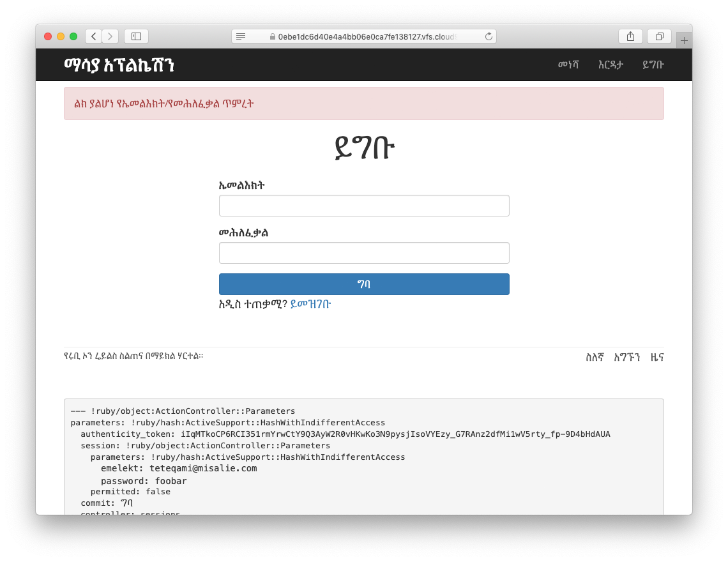Click the authenticity_token line in debug output

click(x=345, y=434)
